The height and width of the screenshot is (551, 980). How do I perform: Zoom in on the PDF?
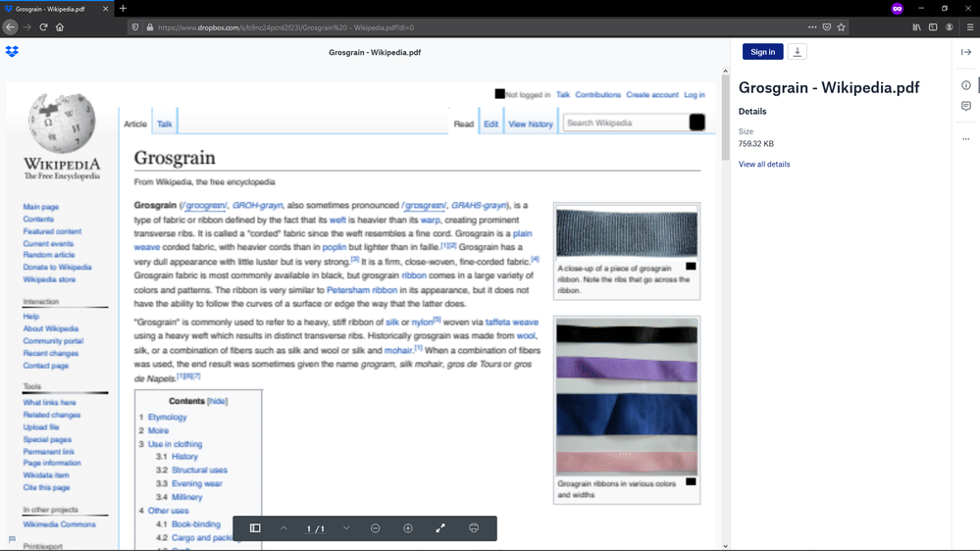pos(408,528)
